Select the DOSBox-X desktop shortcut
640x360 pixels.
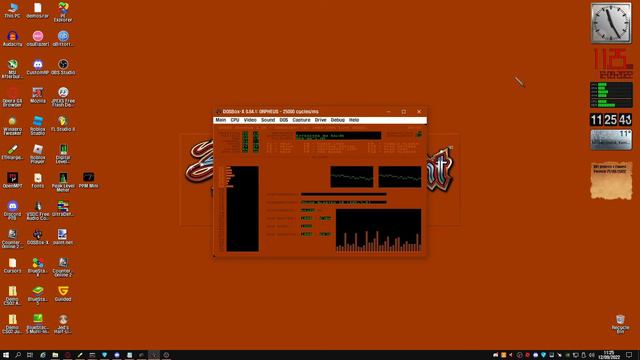pos(38,237)
